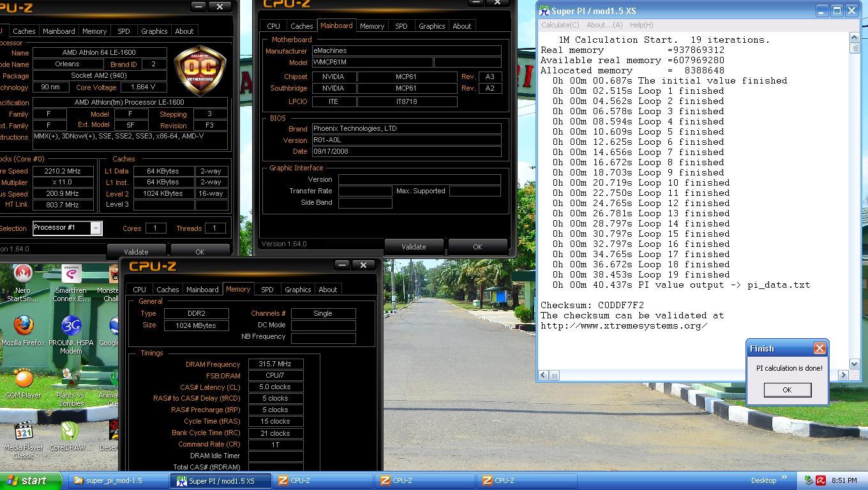Image resolution: width=868 pixels, height=490 pixels.
Task: Click Super PI vertical scrollbar up arrow
Action: click(855, 37)
